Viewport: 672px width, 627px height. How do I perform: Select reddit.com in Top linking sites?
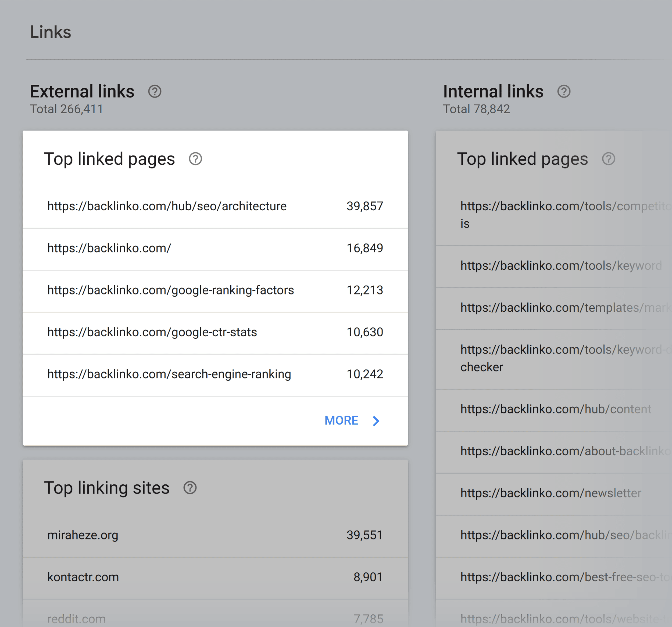(x=76, y=619)
